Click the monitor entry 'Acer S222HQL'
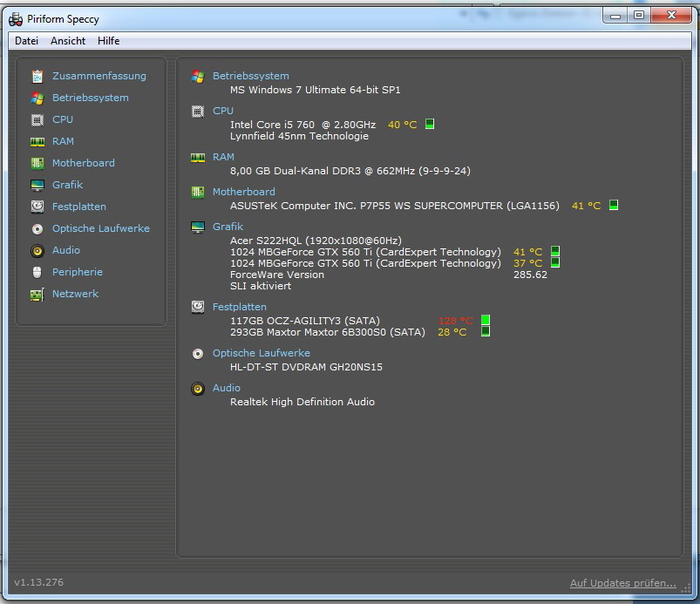The image size is (700, 604). pos(266,241)
